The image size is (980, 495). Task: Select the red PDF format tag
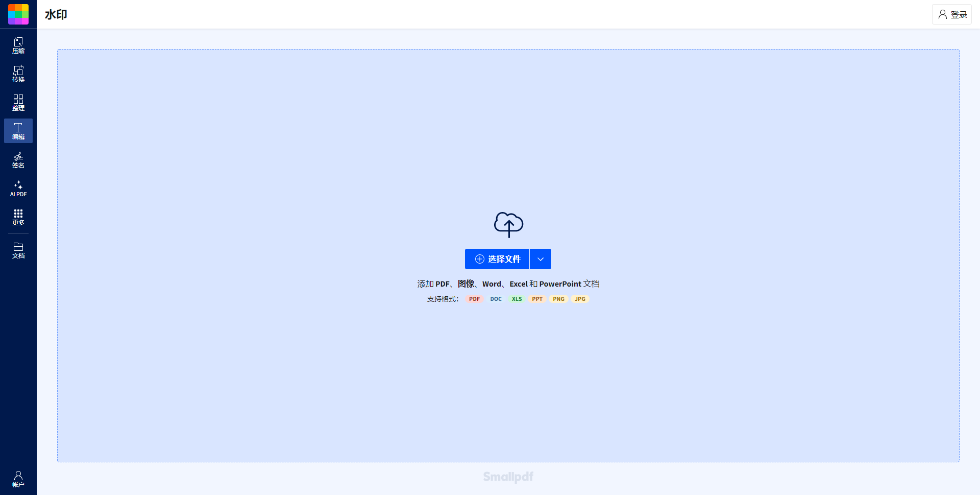474,299
